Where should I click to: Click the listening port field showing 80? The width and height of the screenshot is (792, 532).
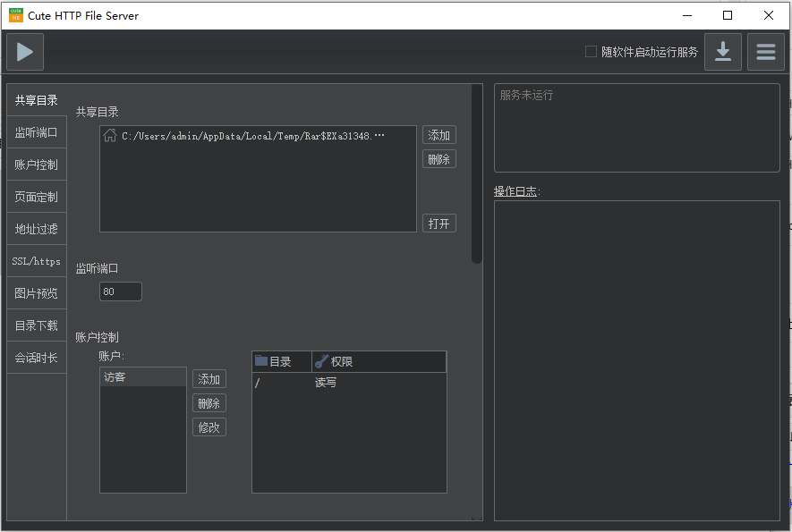pyautogui.click(x=121, y=291)
